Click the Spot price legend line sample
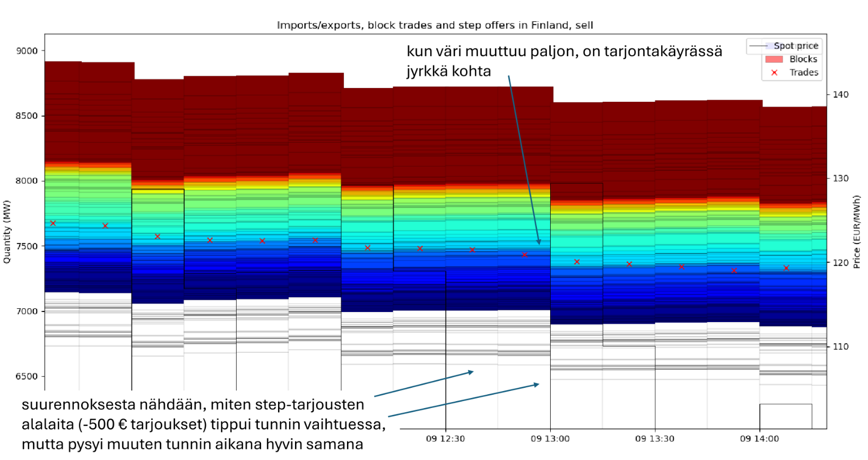This screenshot has height=460, width=868. [760, 46]
